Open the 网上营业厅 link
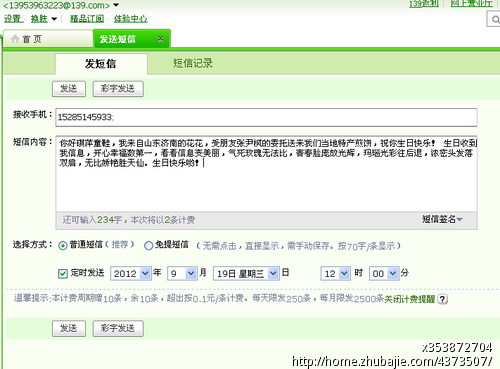The width and height of the screenshot is (500, 369). 471,3
